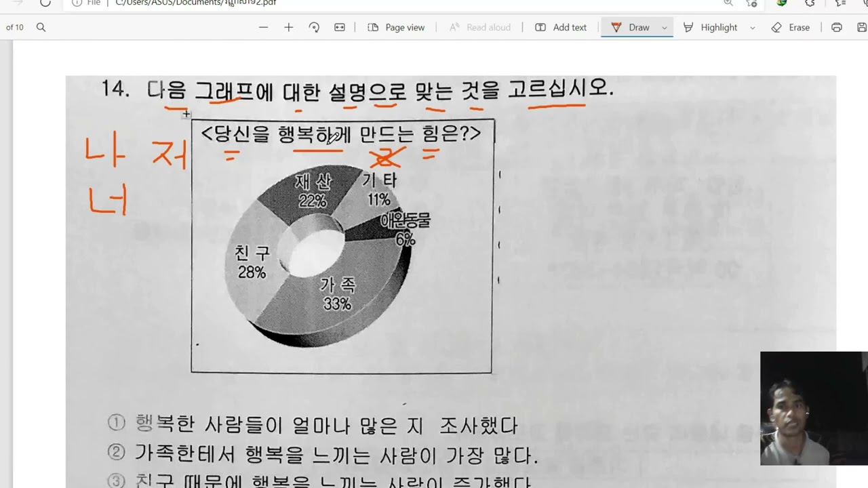Open the Page view options
The width and height of the screenshot is (868, 488).
[x=396, y=27]
